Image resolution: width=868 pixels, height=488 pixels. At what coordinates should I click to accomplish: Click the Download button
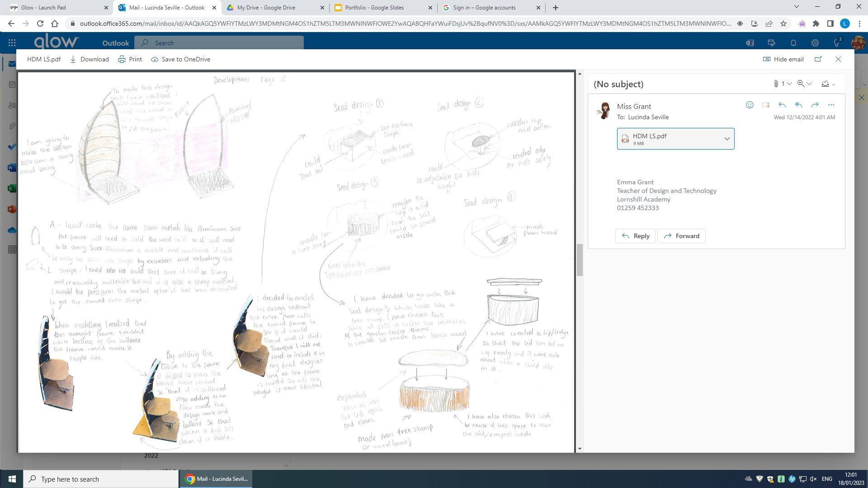click(x=90, y=59)
